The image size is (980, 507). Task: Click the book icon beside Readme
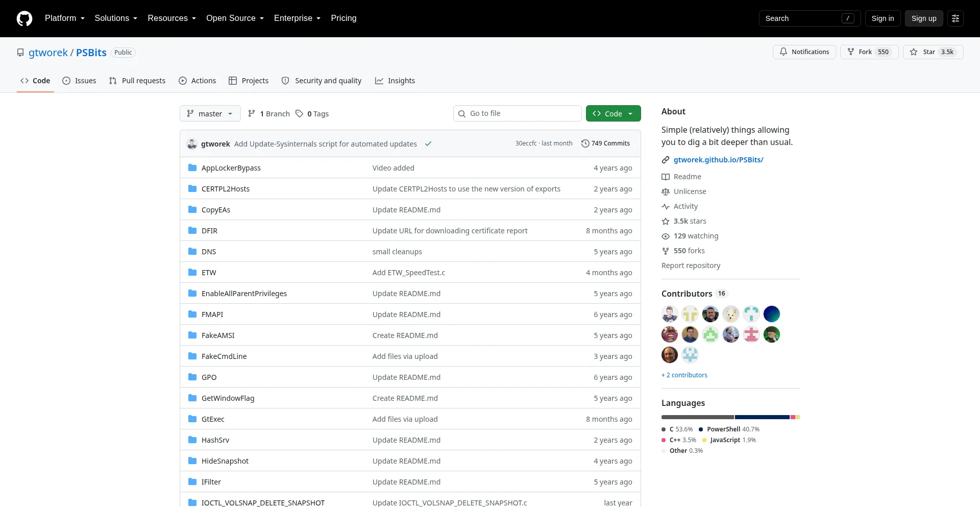(666, 177)
